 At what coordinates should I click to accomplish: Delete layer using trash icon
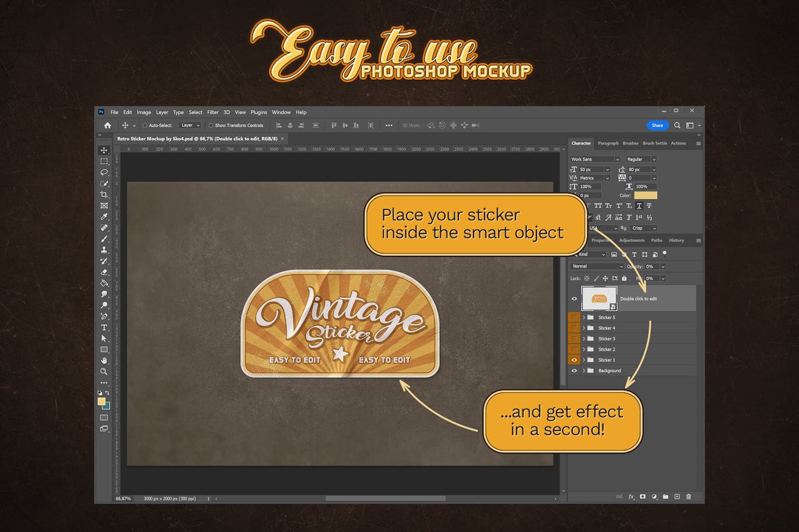click(x=688, y=497)
